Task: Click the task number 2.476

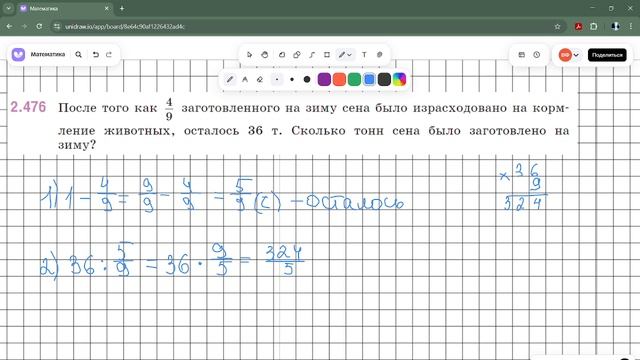Action: [28, 107]
